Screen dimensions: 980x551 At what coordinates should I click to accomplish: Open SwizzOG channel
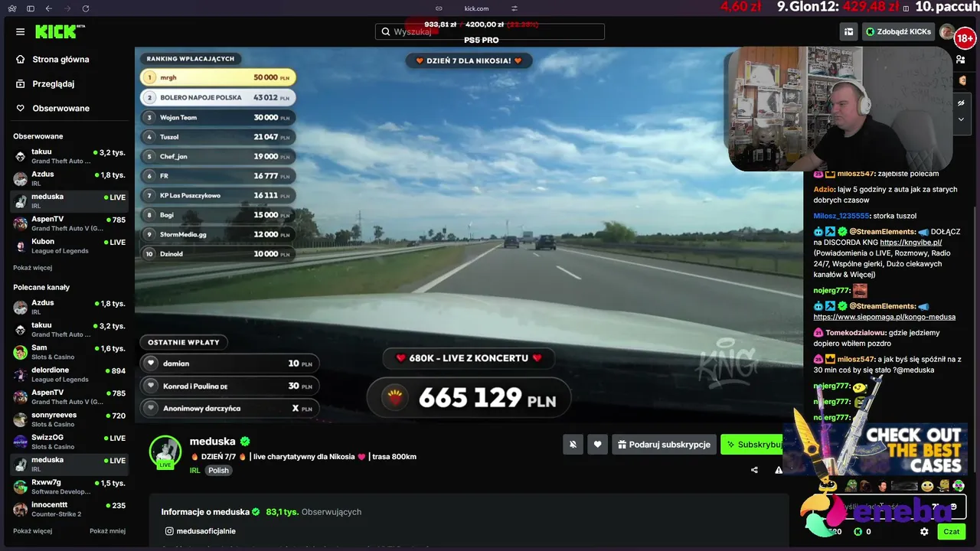click(69, 442)
